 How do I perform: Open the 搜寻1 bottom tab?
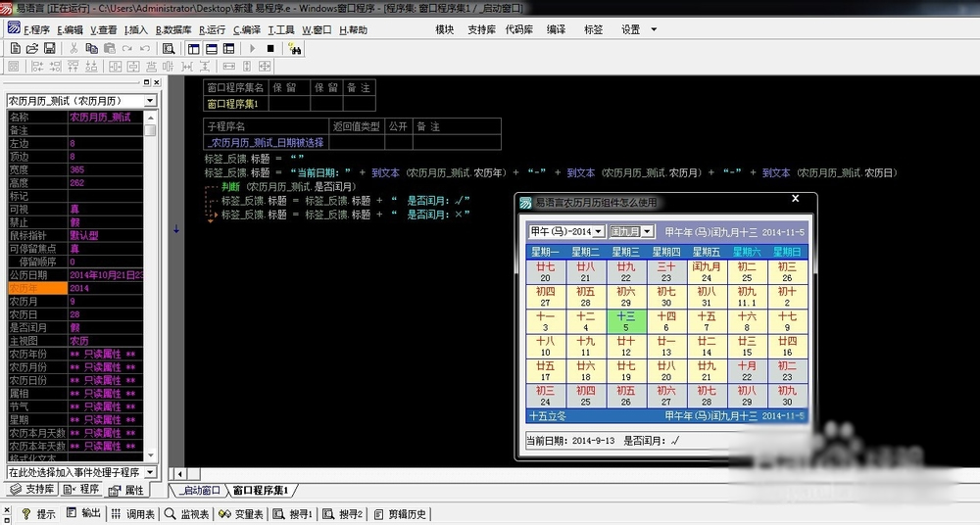292,514
